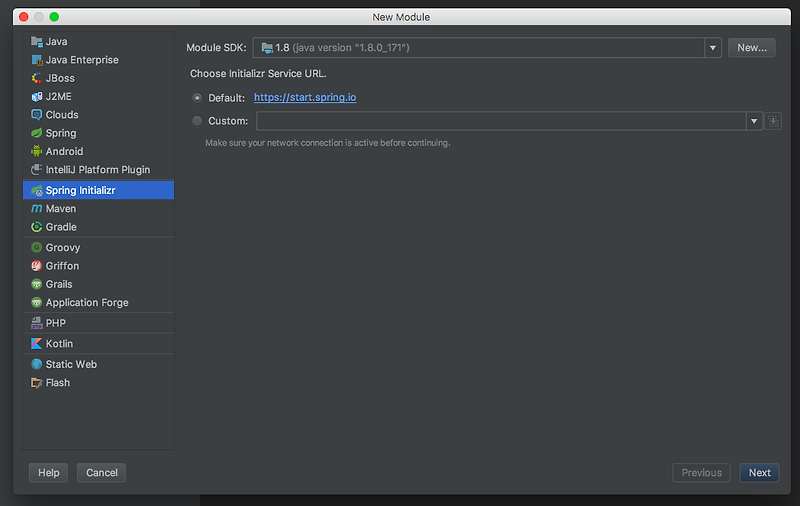The width and height of the screenshot is (800, 506).
Task: Click the 'Make sure your network connection' note
Action: (x=328, y=143)
